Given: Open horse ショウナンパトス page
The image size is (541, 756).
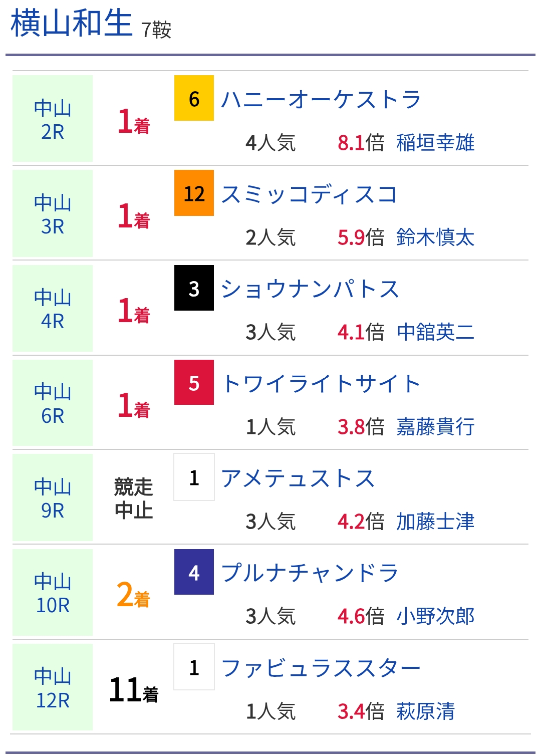Looking at the screenshot, I should click(310, 289).
